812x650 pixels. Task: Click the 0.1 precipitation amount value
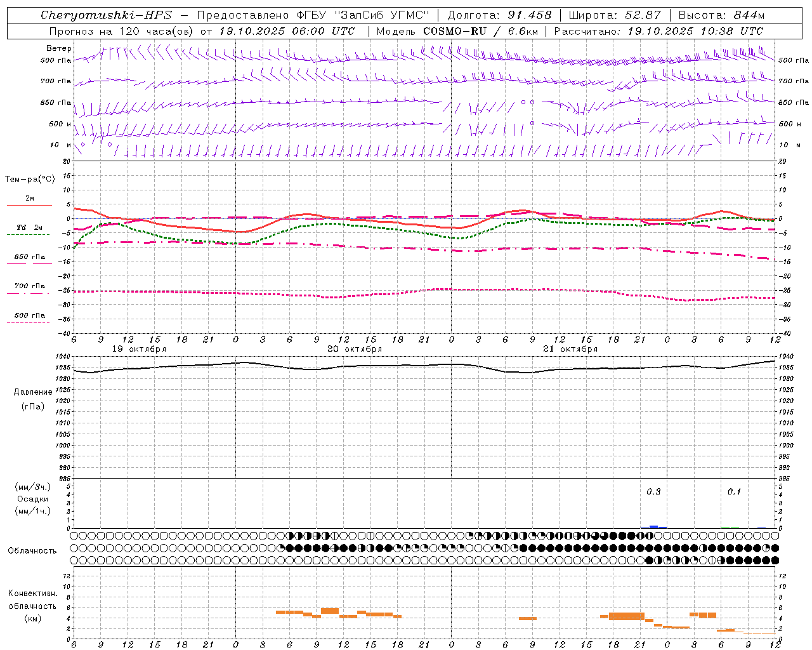tap(734, 492)
